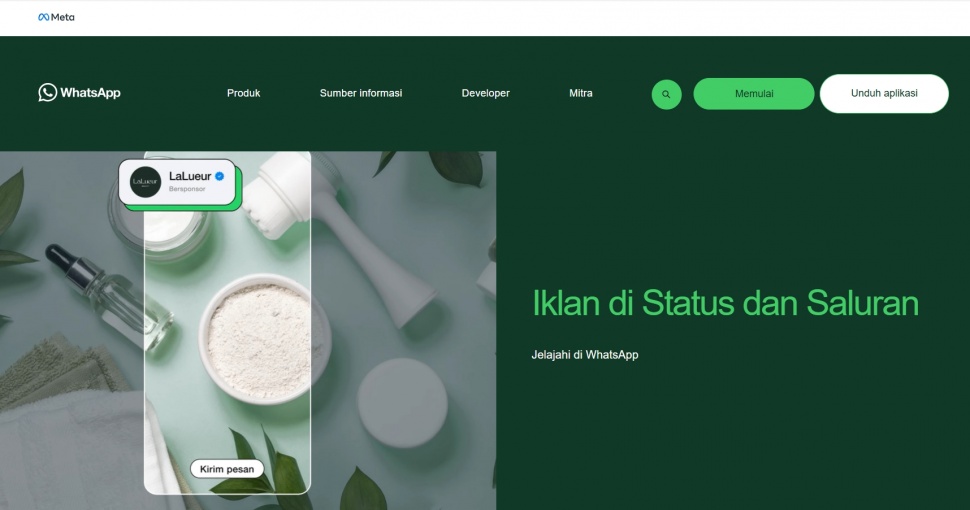Click the LaLueur round profile avatar
Viewport: 970px width, 510px height.
tap(145, 182)
